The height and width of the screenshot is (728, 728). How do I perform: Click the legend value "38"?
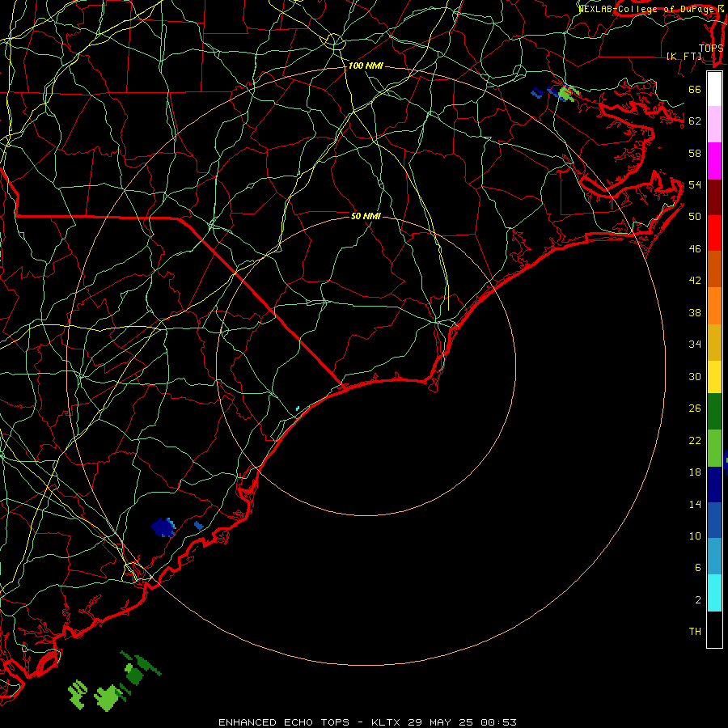[695, 313]
